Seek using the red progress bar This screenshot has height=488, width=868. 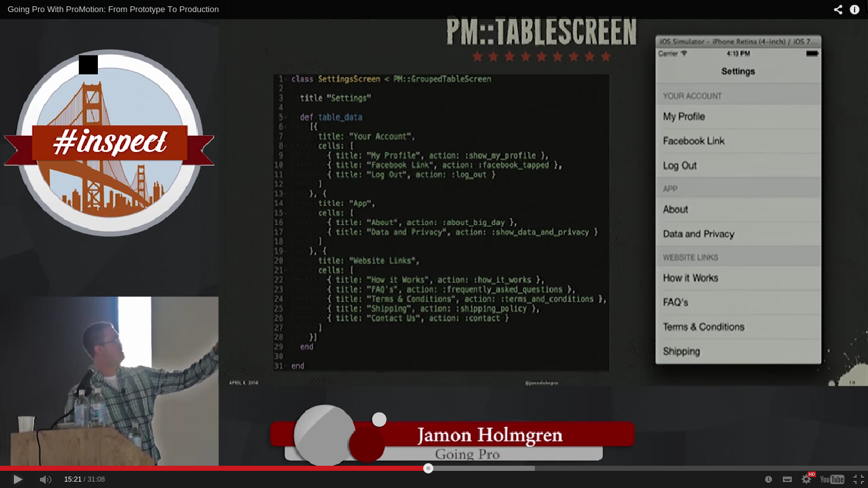coord(428,469)
